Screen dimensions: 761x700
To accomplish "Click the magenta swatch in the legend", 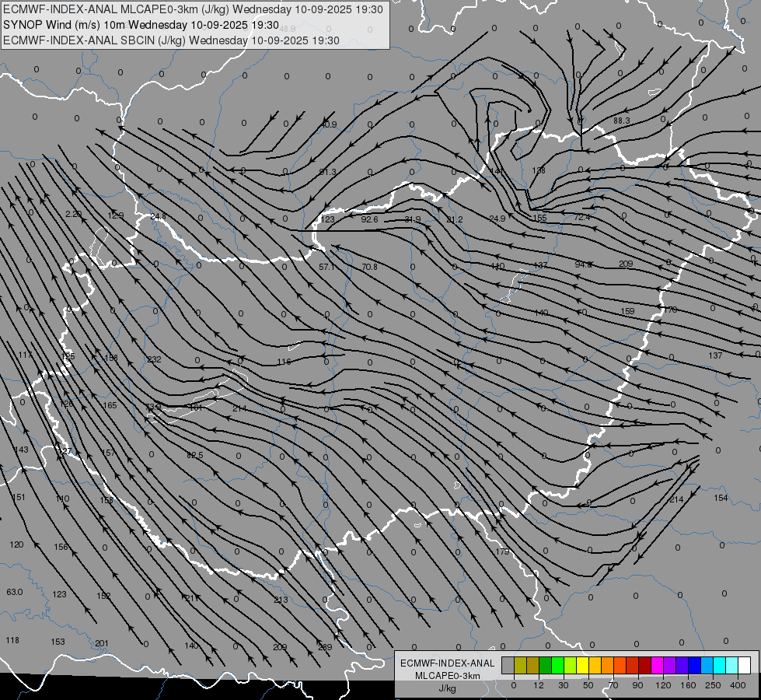I will pyautogui.click(x=658, y=666).
